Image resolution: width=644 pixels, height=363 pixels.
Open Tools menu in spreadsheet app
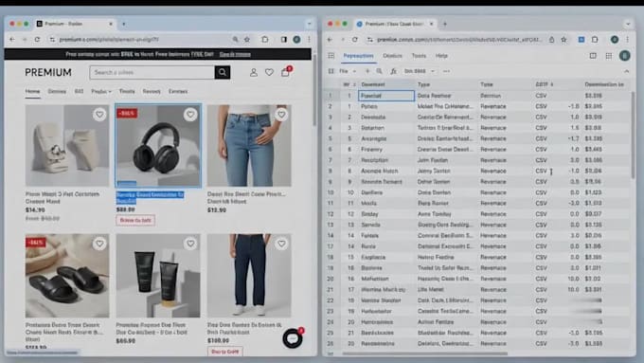click(419, 56)
